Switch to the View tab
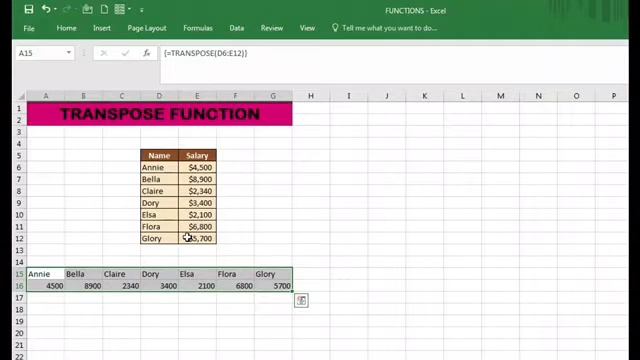The height and width of the screenshot is (360, 640). pos(307,28)
